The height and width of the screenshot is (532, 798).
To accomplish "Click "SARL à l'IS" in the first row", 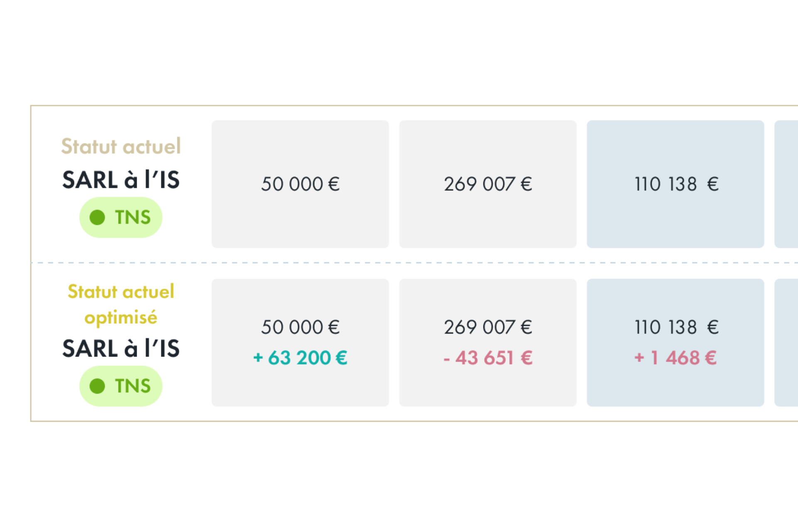I will click(121, 180).
